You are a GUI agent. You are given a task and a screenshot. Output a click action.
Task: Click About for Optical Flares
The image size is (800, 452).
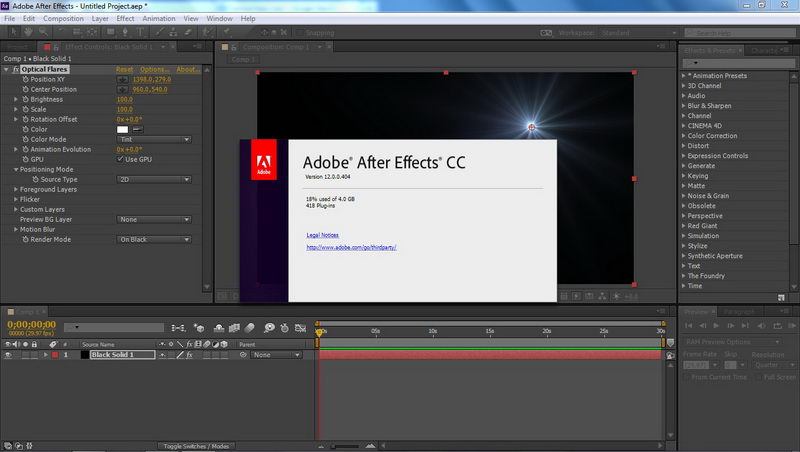point(188,69)
